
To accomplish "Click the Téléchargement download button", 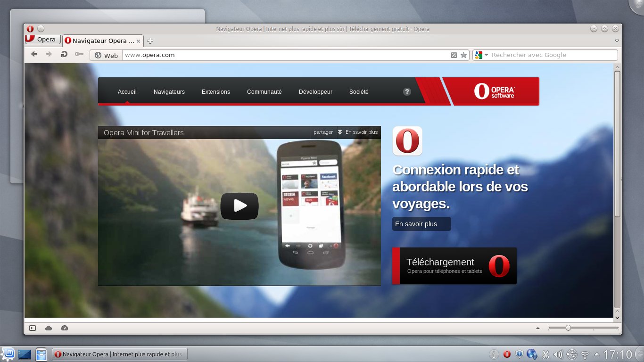I will point(454,266).
